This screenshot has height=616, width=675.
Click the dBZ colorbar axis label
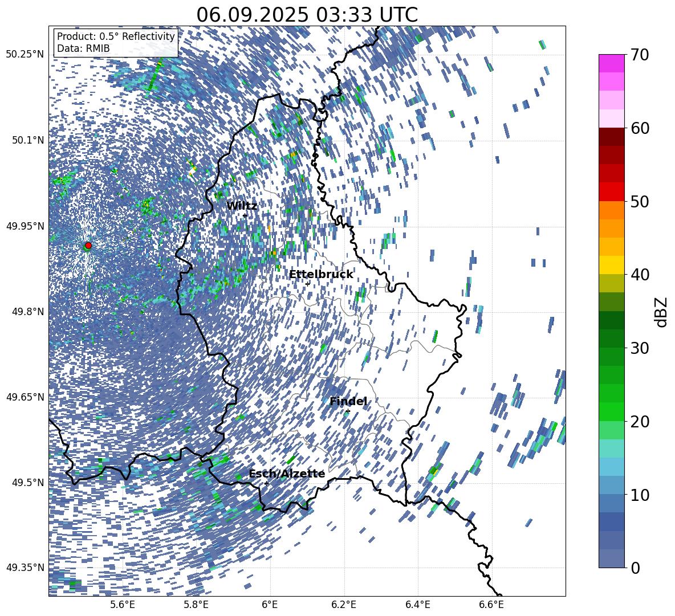click(x=661, y=312)
